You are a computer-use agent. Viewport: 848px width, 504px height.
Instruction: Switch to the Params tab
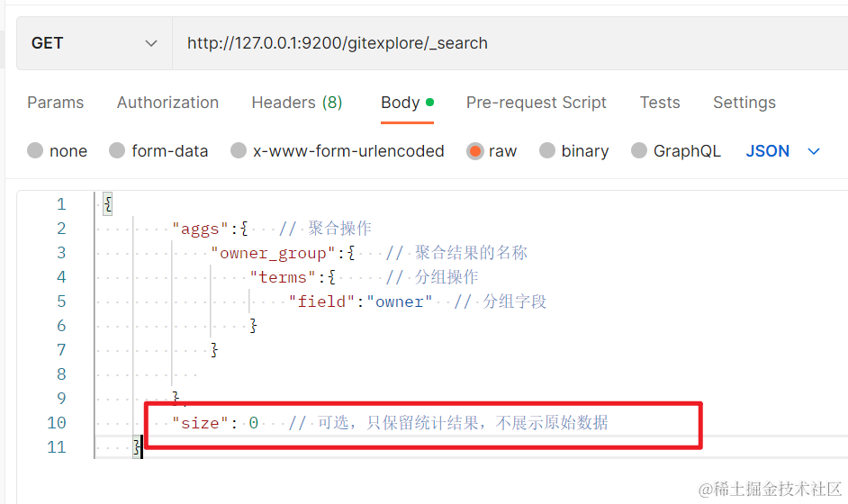coord(56,103)
